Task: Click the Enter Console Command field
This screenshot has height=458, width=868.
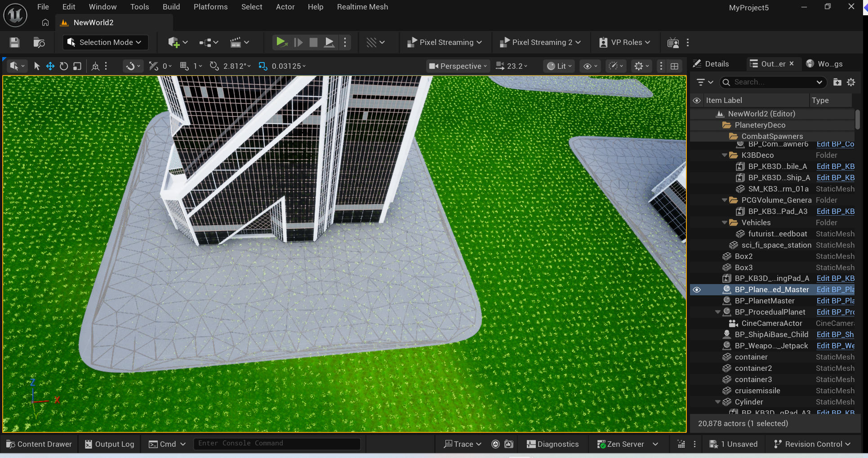Action: pos(276,444)
